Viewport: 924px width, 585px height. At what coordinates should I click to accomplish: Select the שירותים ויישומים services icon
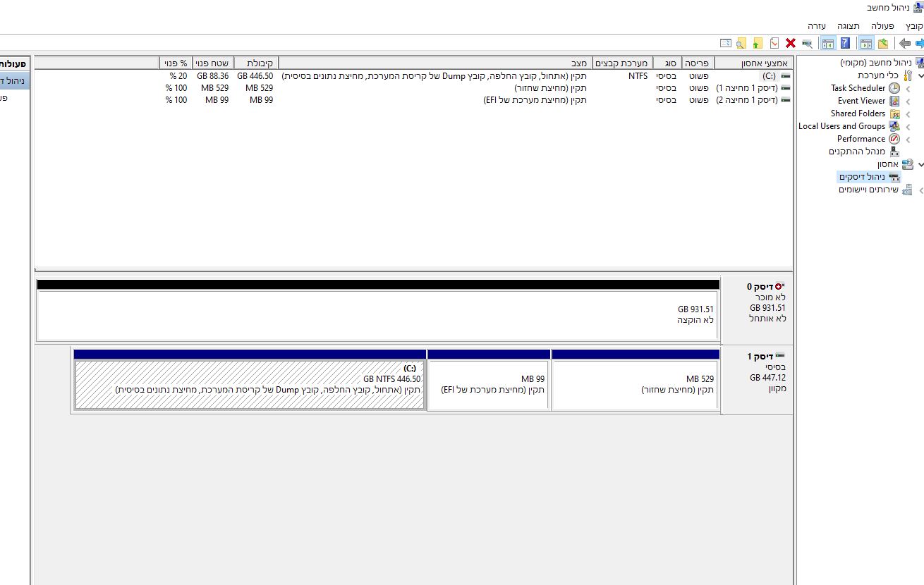[907, 190]
